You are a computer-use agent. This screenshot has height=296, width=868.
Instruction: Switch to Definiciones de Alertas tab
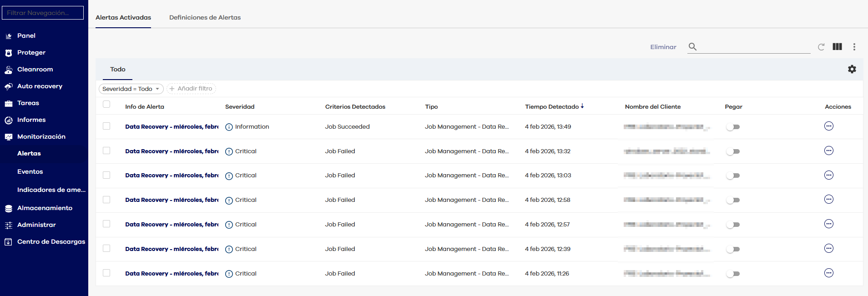pos(205,18)
